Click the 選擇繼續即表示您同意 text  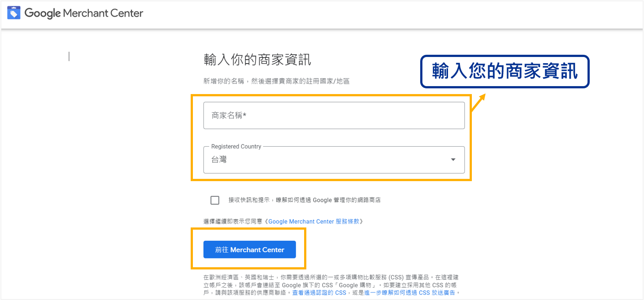[233, 221]
